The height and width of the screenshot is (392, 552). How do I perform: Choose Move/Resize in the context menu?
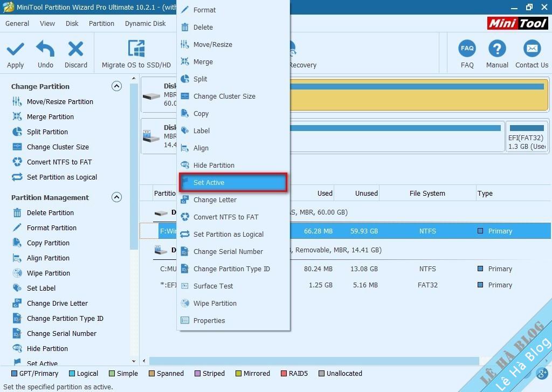233,45
